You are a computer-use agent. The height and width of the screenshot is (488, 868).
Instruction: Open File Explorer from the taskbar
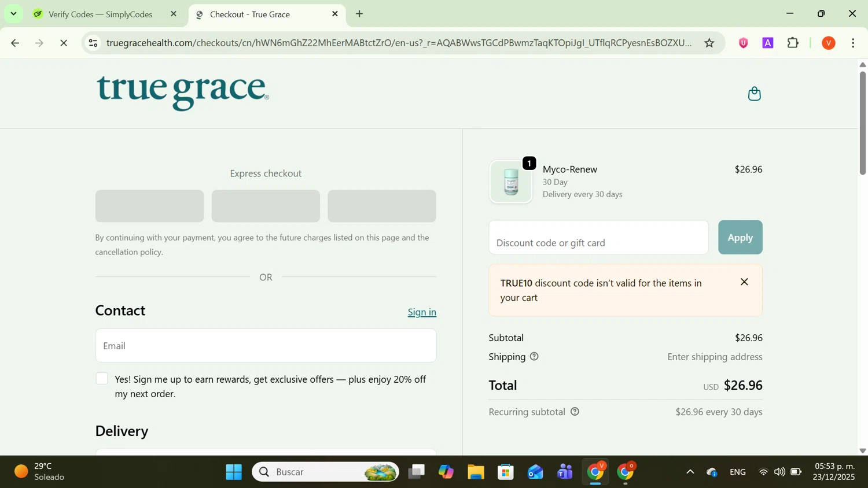pos(476,472)
